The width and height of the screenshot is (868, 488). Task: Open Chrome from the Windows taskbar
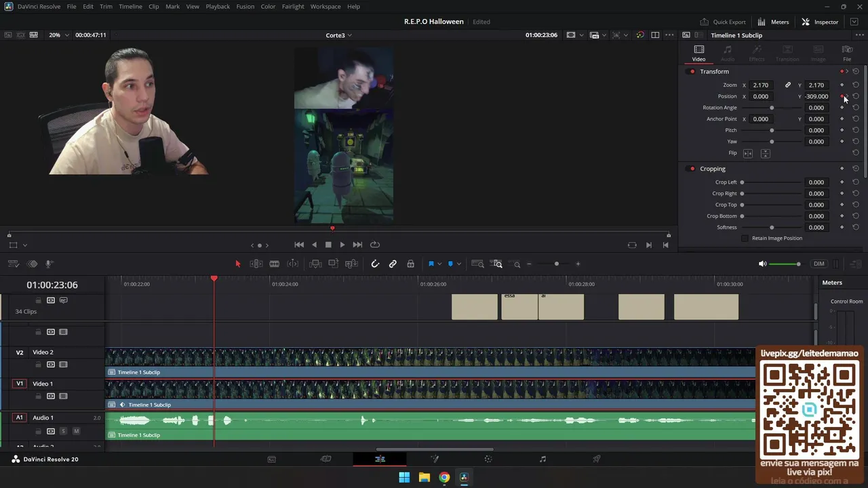point(444,477)
